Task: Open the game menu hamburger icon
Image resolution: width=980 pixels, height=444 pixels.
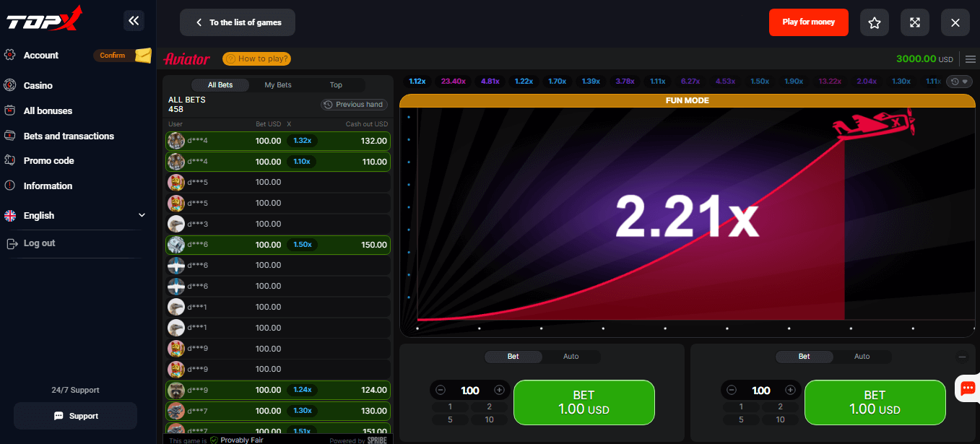Action: 971,59
